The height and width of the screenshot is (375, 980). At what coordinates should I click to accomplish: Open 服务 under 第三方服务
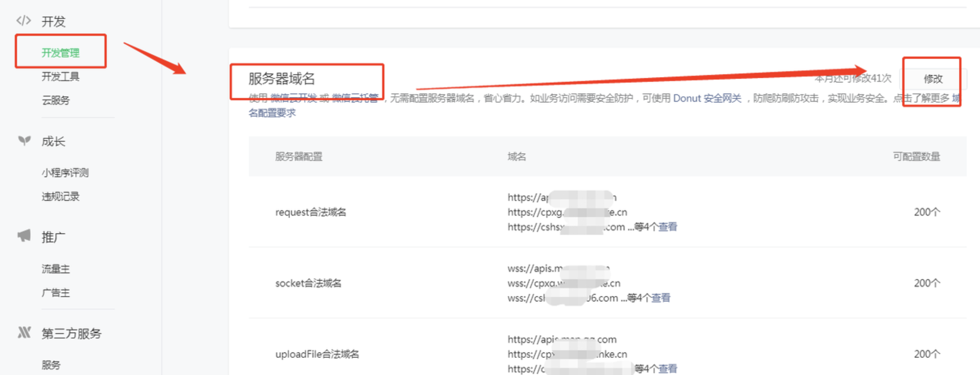[x=50, y=365]
